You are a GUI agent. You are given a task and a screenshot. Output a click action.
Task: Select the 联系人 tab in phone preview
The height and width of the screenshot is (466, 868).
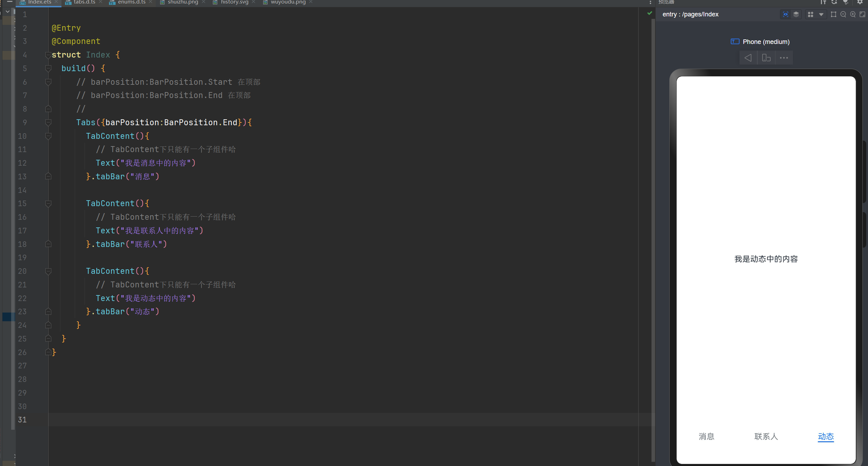766,436
